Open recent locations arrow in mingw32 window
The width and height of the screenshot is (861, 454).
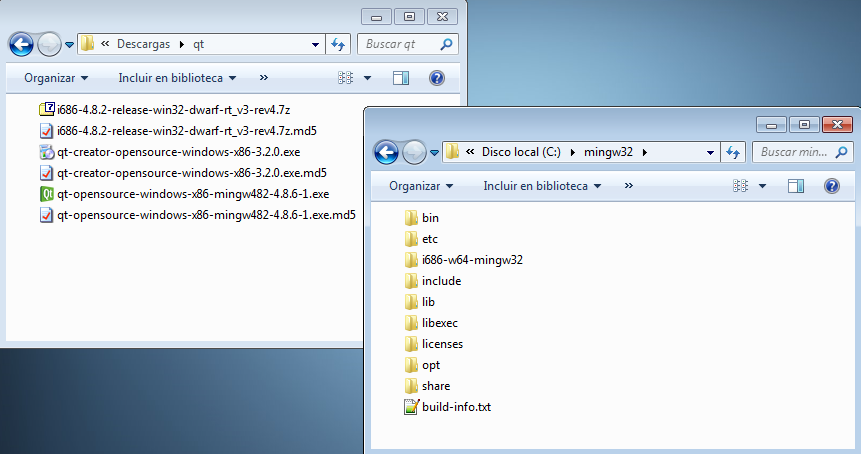[x=434, y=153]
